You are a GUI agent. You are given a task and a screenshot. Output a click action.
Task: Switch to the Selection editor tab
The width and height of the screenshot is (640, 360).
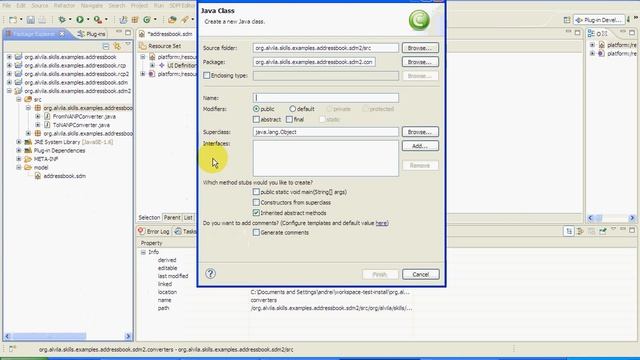click(149, 218)
